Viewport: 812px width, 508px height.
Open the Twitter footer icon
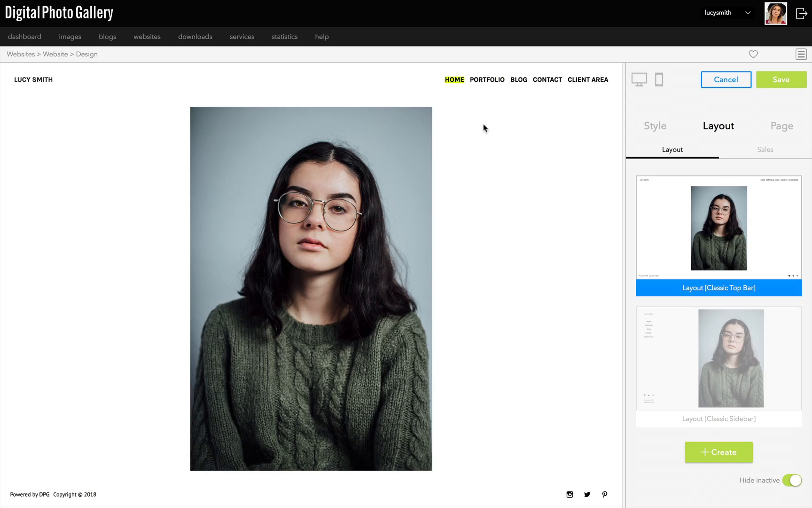[x=587, y=494]
